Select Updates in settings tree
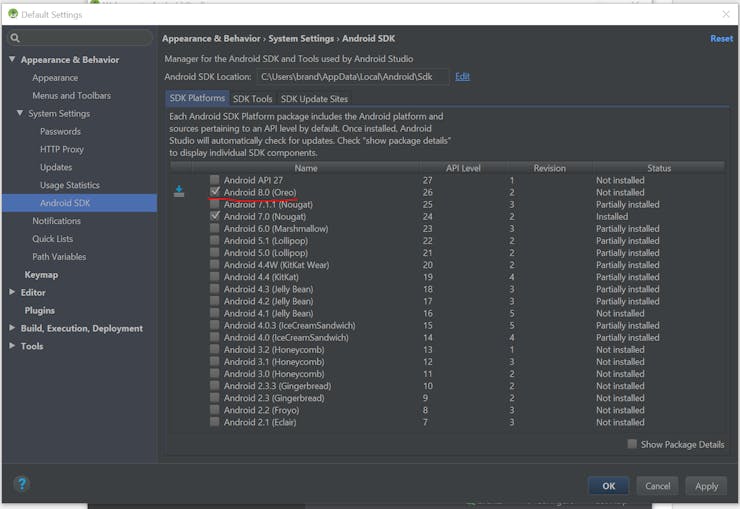 [x=56, y=167]
